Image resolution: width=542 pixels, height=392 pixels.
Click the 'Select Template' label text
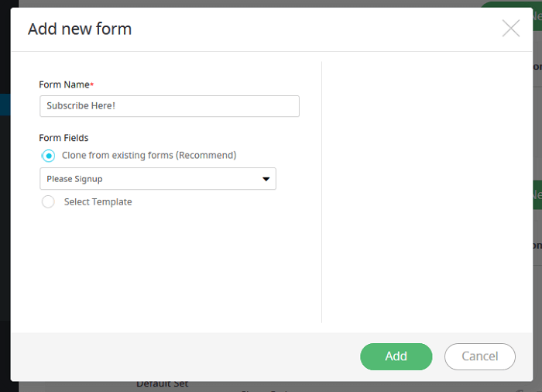pyautogui.click(x=98, y=202)
